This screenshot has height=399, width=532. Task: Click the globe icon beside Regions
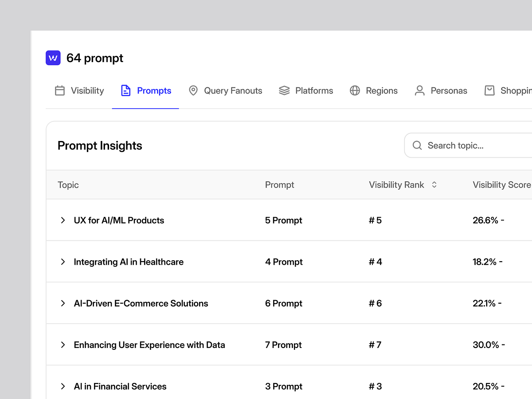[x=355, y=90]
